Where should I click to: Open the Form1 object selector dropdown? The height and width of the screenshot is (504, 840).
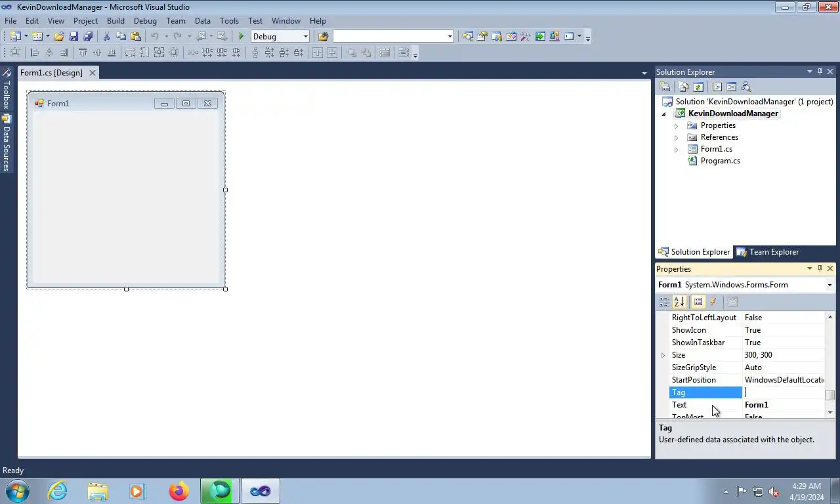click(829, 285)
